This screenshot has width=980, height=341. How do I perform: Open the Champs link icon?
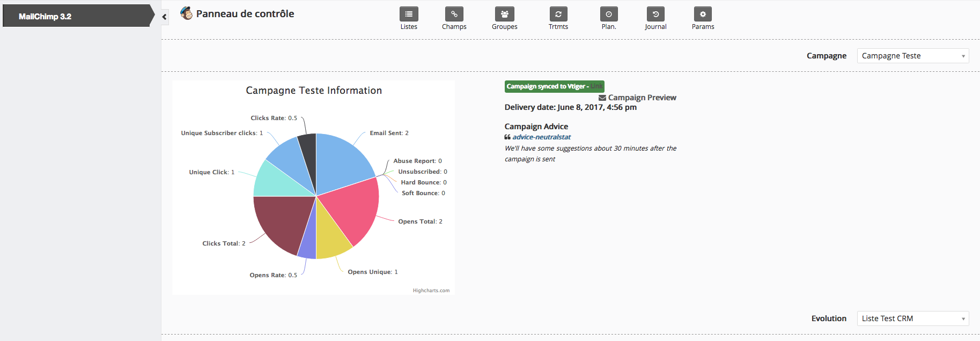point(454,14)
